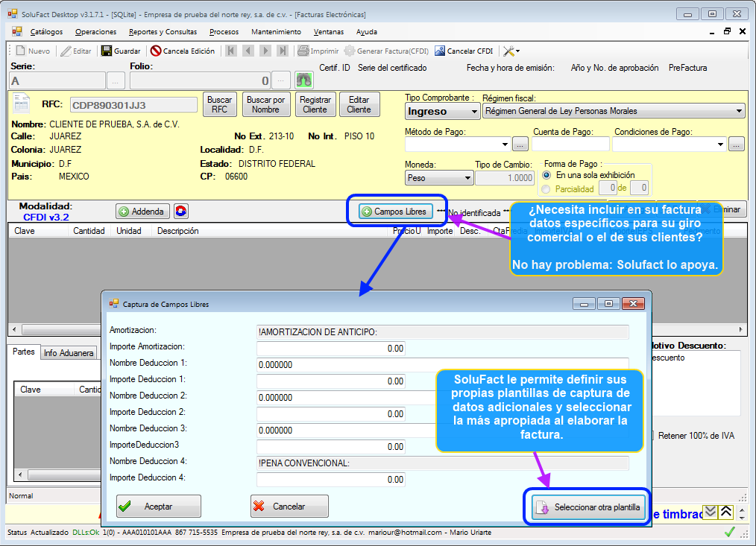
Task: Click the Cuenta de Pago input field
Action: pos(570,144)
